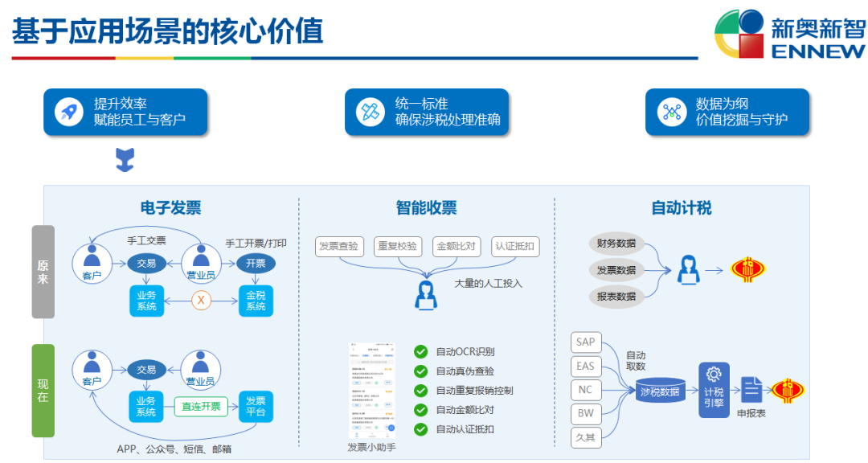868x463 pixels.
Task: Click the green checkmark next to 自动OCR识别
Action: 420,352
